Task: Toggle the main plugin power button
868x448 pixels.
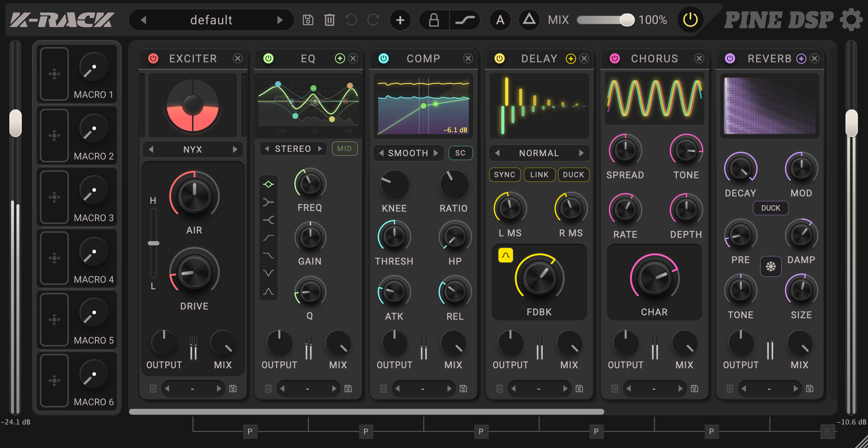Action: click(690, 20)
